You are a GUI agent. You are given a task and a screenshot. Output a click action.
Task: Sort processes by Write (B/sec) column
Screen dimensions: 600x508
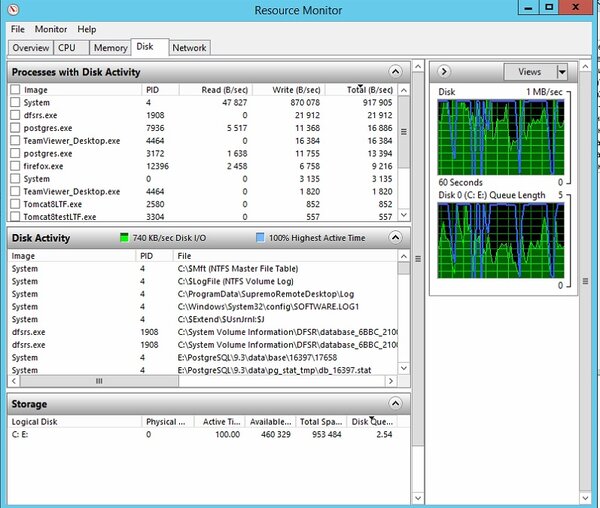click(289, 90)
